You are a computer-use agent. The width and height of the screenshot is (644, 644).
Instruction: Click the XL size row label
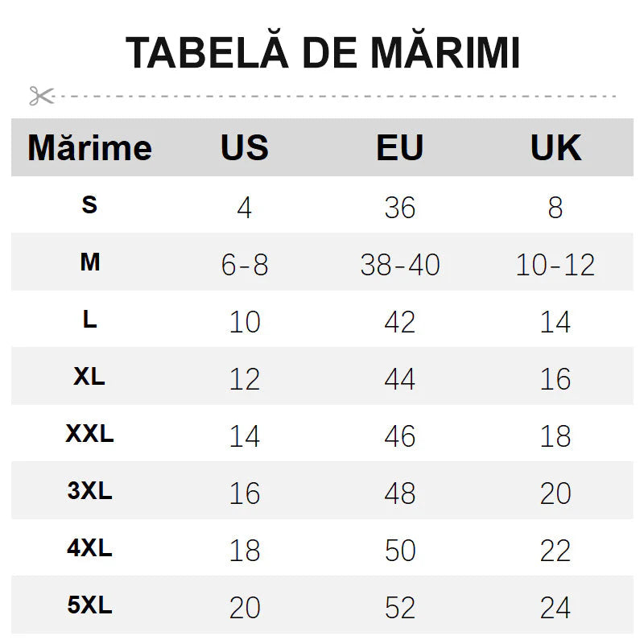(x=89, y=377)
